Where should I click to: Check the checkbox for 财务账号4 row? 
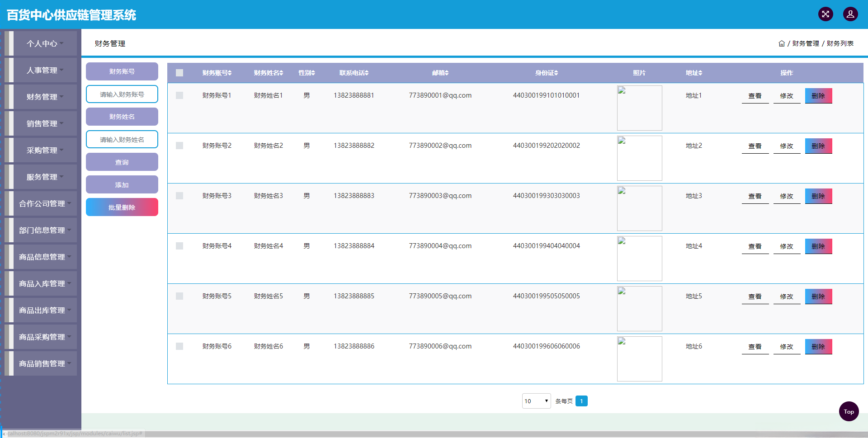pos(179,246)
